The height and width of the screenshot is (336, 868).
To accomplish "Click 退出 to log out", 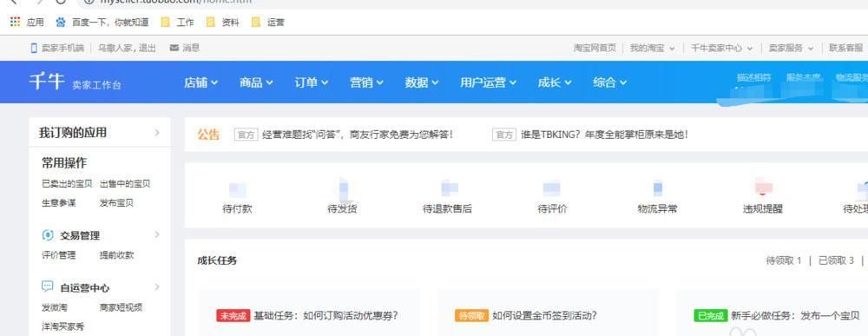I will [148, 48].
